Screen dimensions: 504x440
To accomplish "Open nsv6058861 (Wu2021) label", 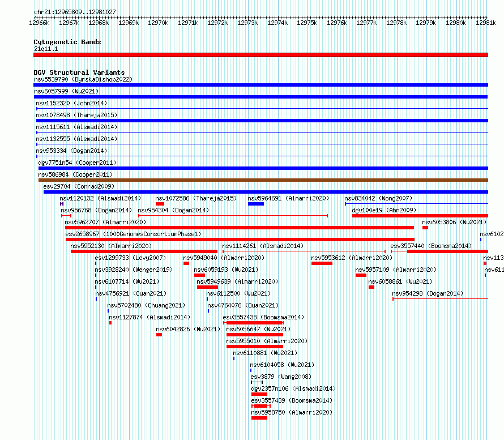I will (x=400, y=281).
